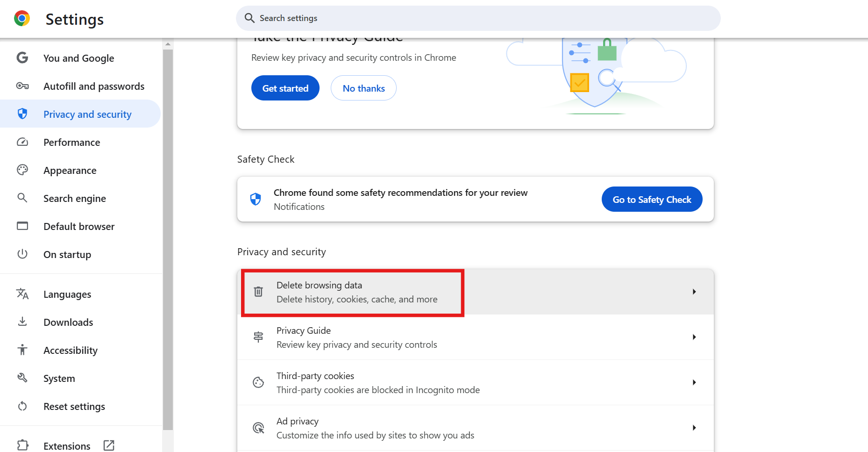The image size is (868, 452).
Task: Open Third-party cookies via its arrow
Action: (x=694, y=382)
